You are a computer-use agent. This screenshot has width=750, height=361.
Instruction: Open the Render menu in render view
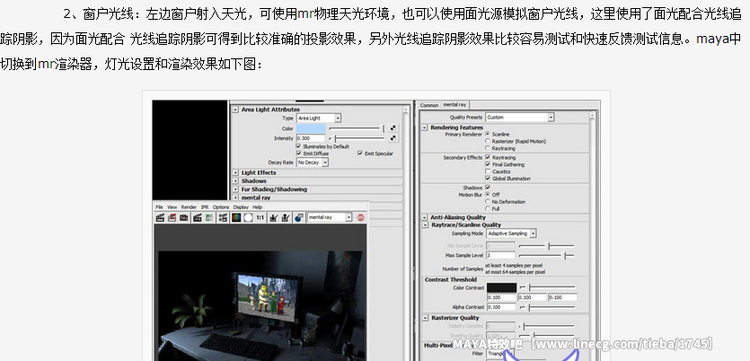[x=188, y=207]
